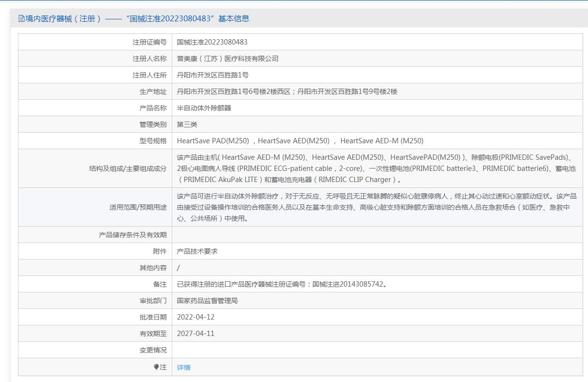This screenshot has height=382, width=588.
Task: Select registration number value 国械注准20223080483
Action: [212, 42]
